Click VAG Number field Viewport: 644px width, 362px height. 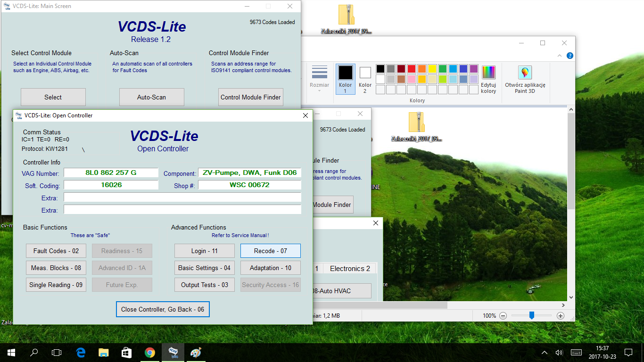(x=111, y=173)
